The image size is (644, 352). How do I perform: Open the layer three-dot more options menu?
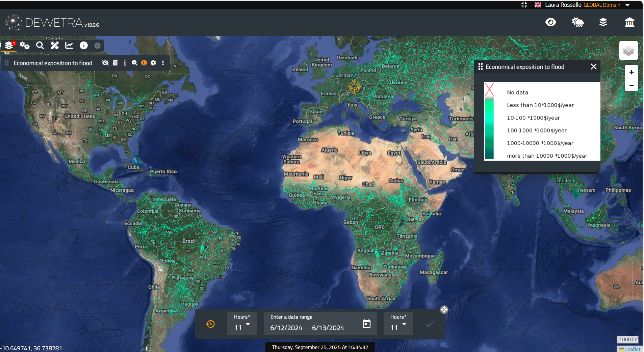coord(163,63)
